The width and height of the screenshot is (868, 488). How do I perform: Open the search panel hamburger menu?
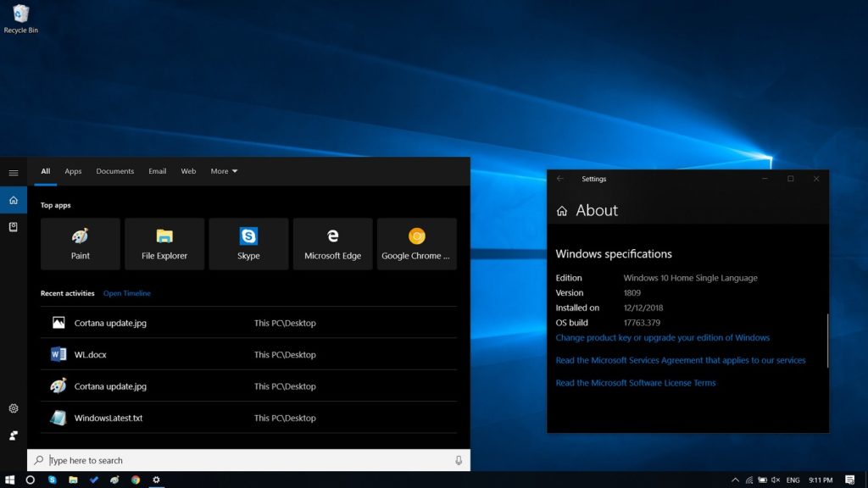pyautogui.click(x=13, y=172)
